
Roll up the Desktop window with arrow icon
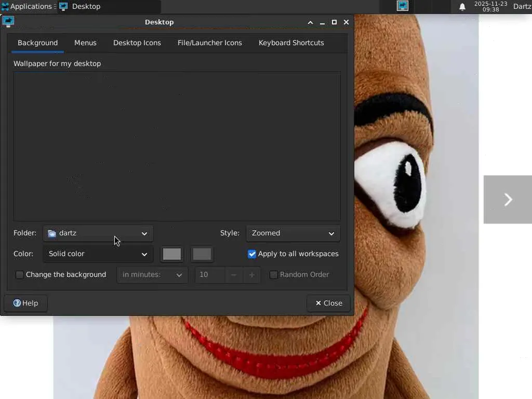pos(310,22)
